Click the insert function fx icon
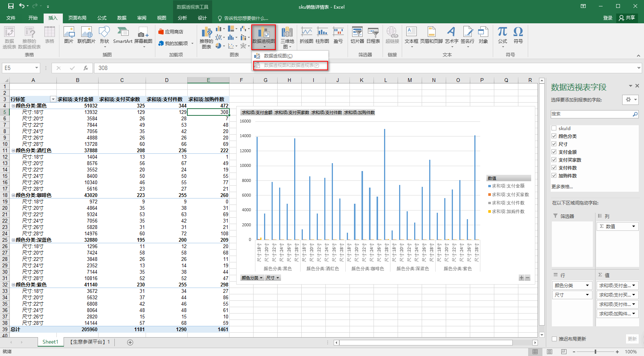 coord(86,68)
